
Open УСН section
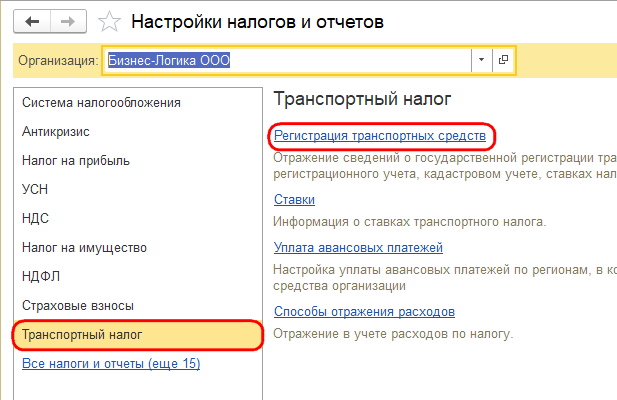tap(138, 190)
